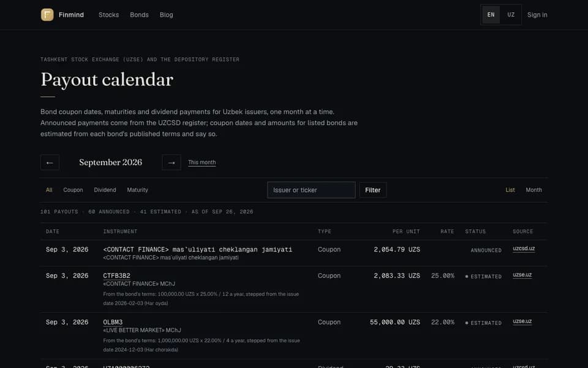Switch to List view
This screenshot has height=368, width=588.
tap(510, 190)
